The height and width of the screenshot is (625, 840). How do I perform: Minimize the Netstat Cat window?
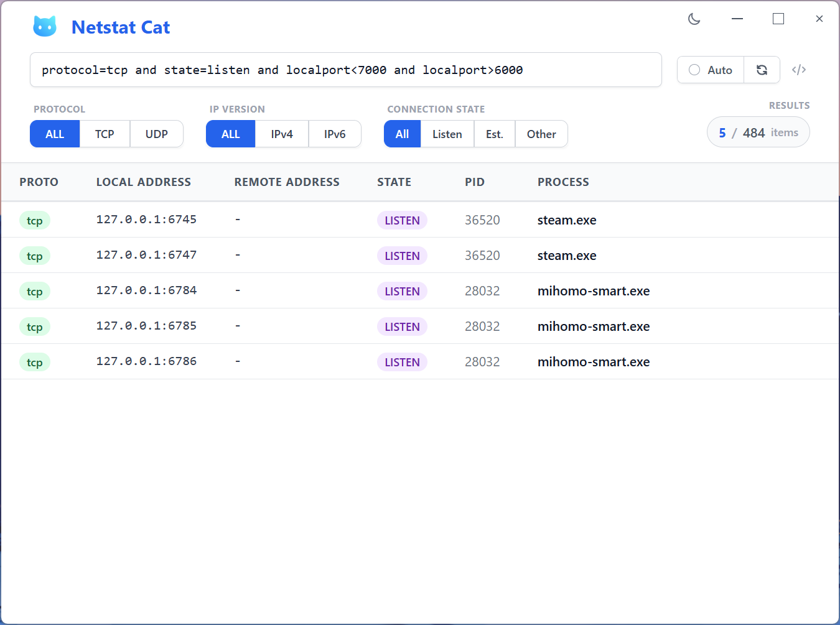737,19
